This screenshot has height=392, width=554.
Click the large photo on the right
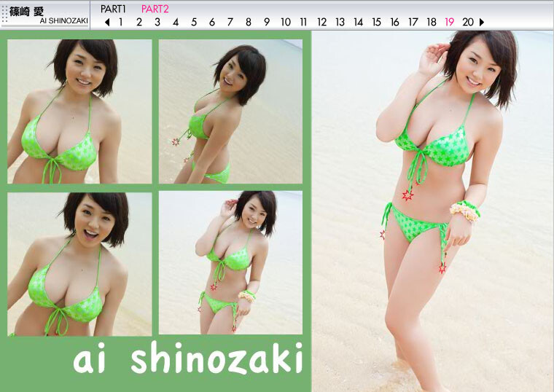point(432,211)
